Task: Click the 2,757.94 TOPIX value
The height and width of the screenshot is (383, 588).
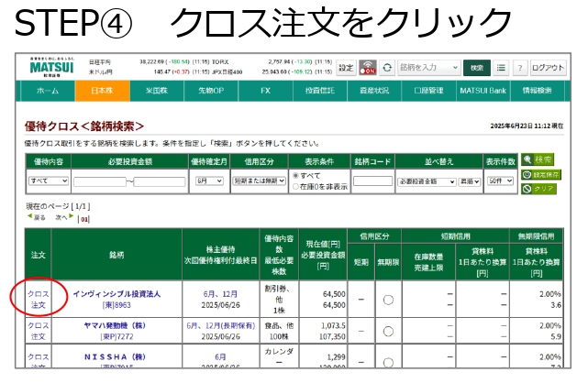Action: (x=279, y=61)
